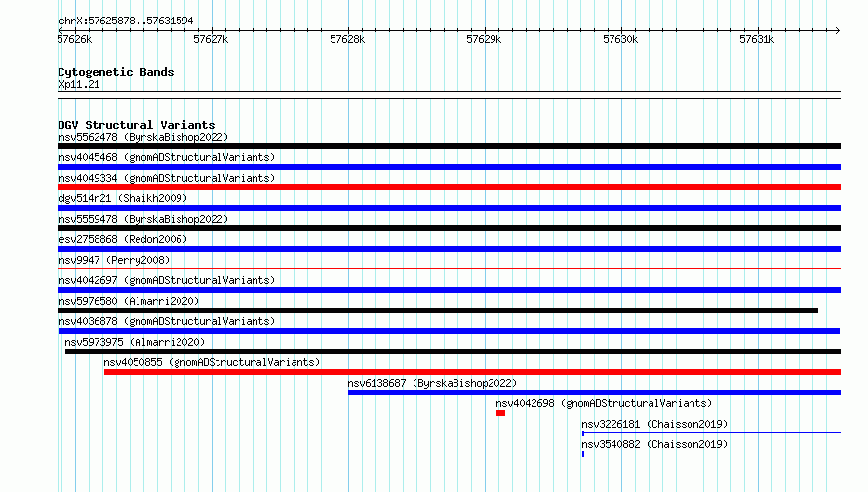Viewport: 868px width, 492px height.
Task: Select the black bar under nsv5559478
Action: (x=449, y=228)
